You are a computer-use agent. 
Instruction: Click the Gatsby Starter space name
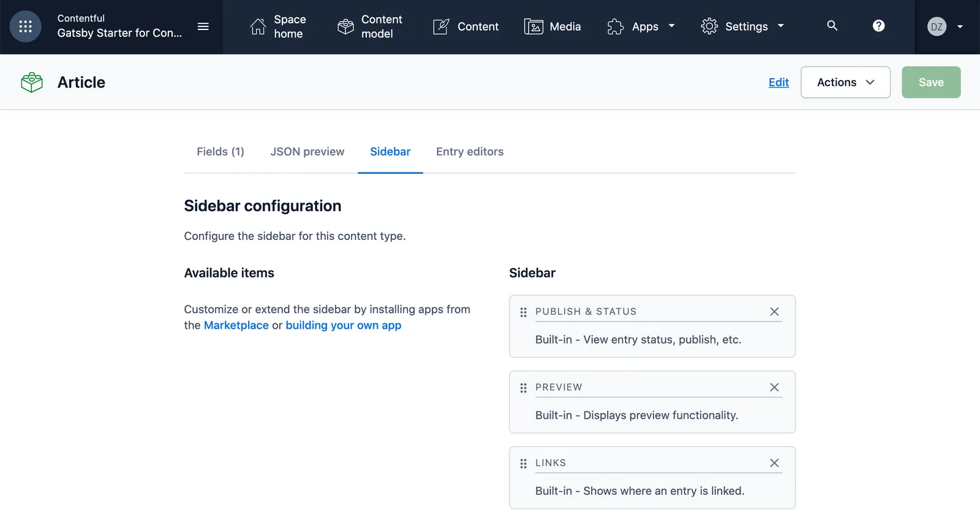pyautogui.click(x=119, y=33)
